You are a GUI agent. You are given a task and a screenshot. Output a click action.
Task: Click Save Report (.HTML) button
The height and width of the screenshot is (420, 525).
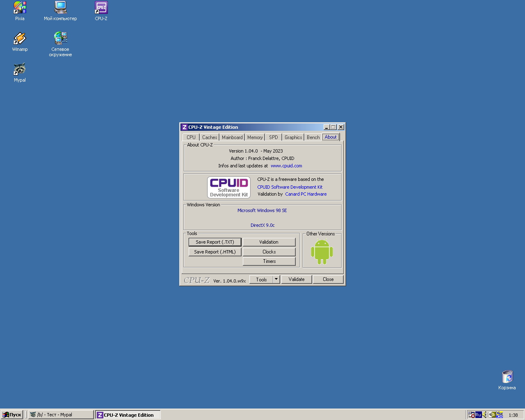click(215, 252)
